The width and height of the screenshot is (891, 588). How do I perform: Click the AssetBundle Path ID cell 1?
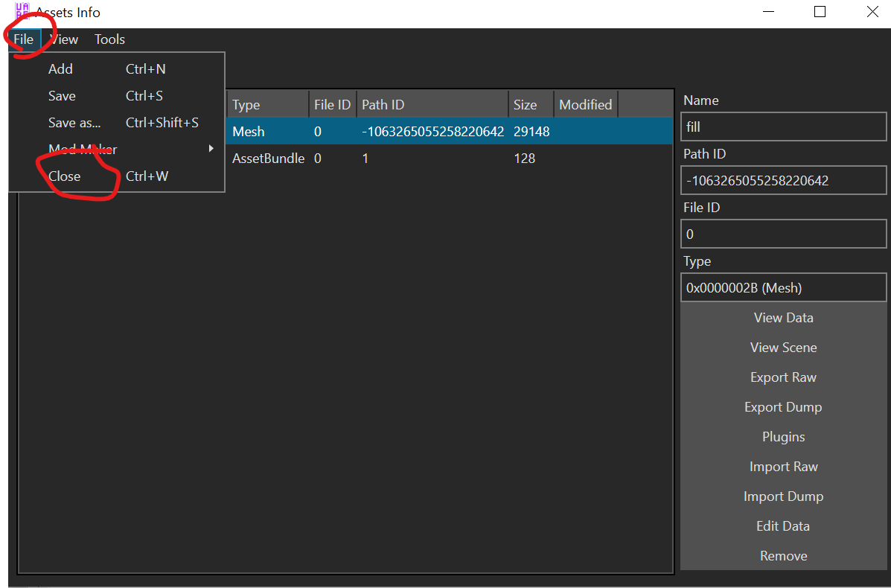pyautogui.click(x=365, y=159)
